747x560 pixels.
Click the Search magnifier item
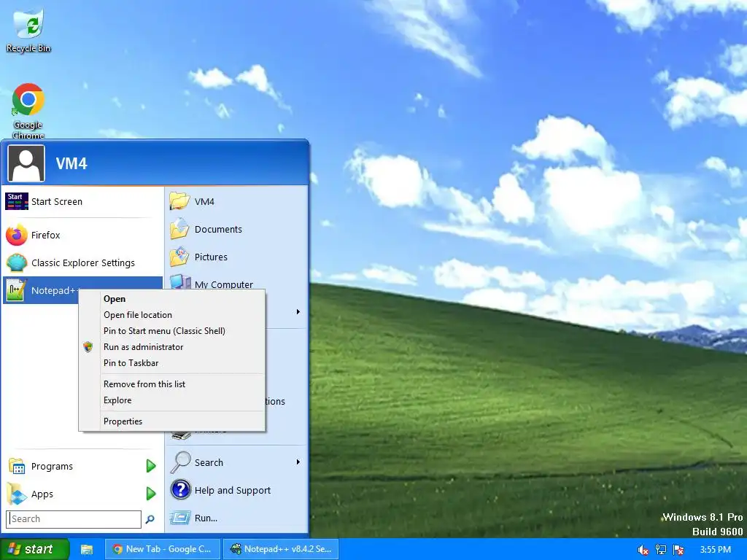[236, 462]
